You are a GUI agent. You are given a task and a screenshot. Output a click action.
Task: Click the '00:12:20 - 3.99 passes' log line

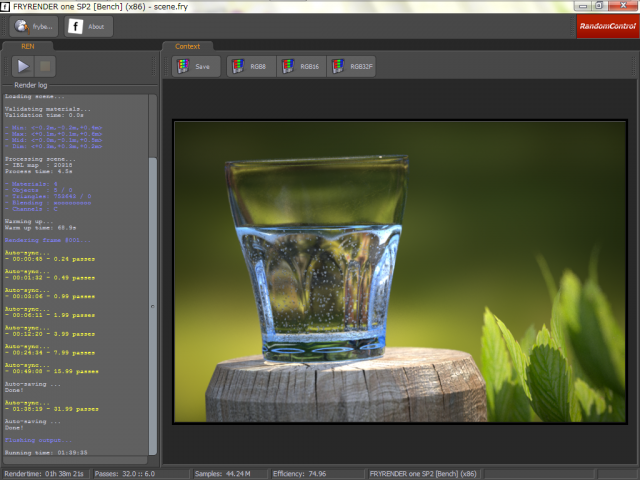[50, 333]
